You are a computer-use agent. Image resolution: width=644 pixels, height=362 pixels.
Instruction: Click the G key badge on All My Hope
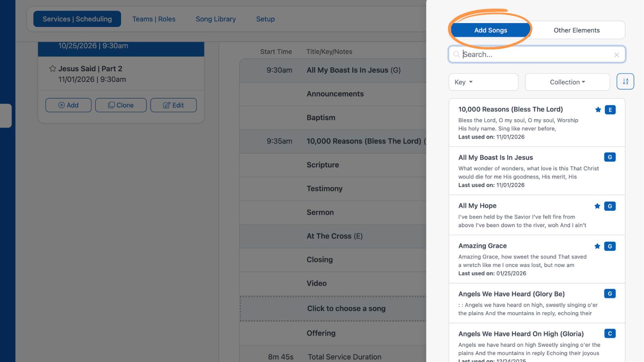pyautogui.click(x=610, y=206)
